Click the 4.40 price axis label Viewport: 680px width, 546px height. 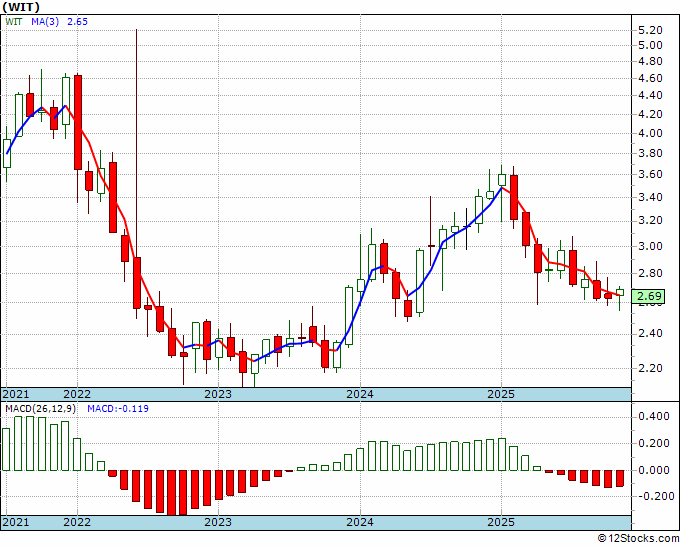click(650, 95)
